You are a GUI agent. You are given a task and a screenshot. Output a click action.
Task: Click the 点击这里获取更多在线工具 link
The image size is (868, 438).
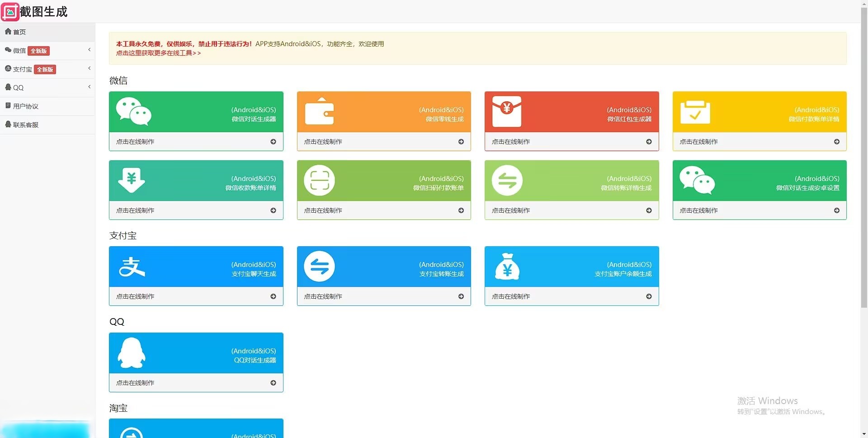[158, 53]
